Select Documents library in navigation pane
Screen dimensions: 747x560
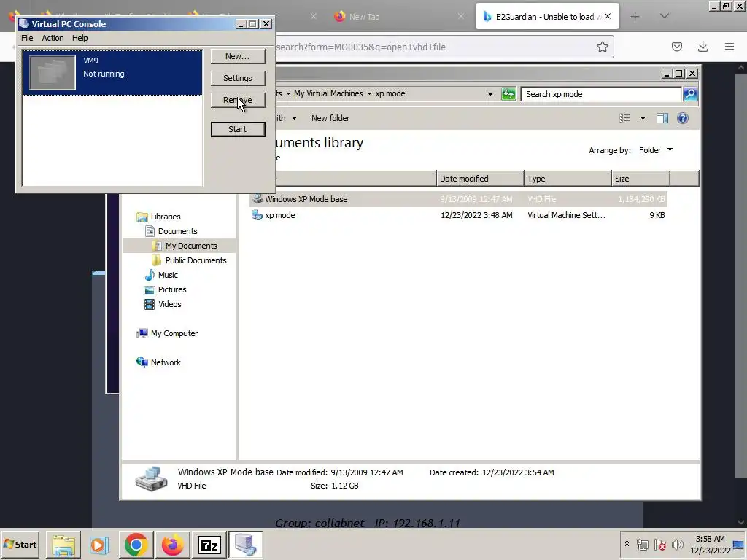pos(177,231)
